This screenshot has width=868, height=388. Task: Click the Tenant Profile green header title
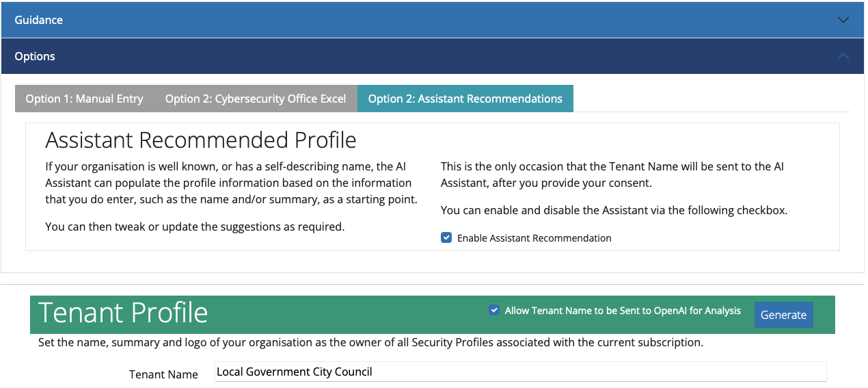coord(124,313)
